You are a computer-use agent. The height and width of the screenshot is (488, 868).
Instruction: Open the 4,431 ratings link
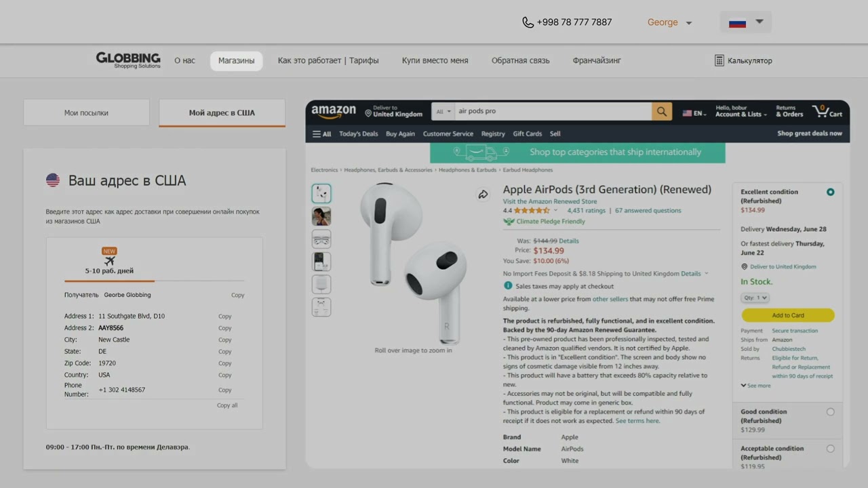point(587,211)
